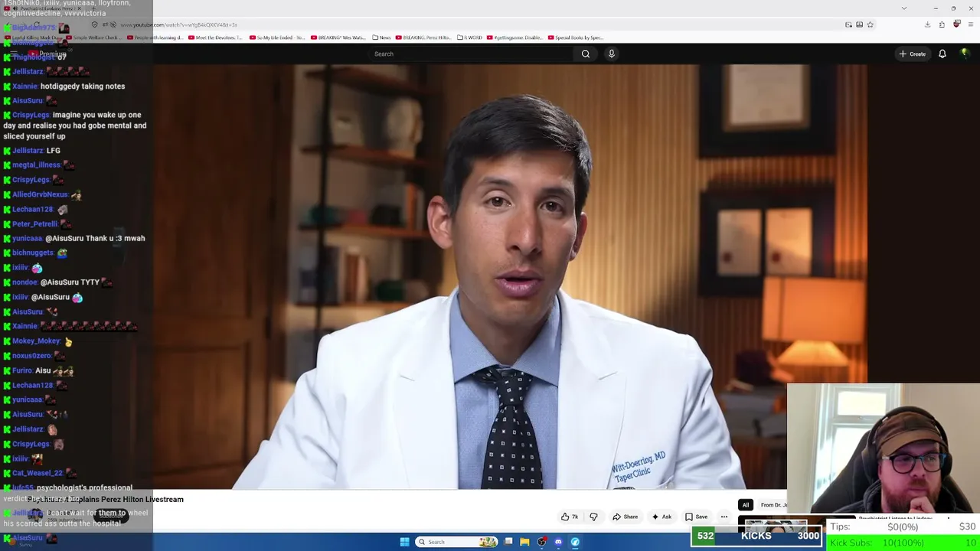Screen dimensions: 980x551
Task: Click chat username Jellistarz beside 'LFG'
Action: (x=28, y=151)
